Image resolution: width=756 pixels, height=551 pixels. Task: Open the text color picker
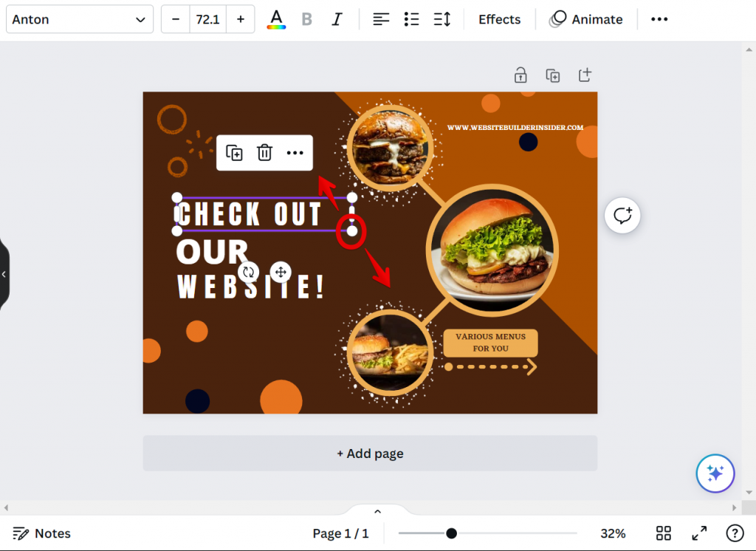tap(276, 18)
